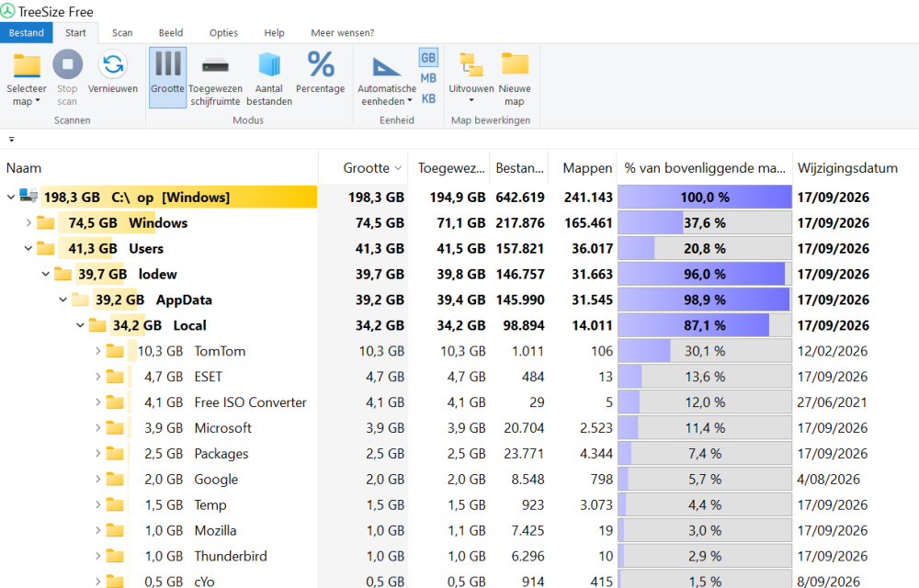This screenshot has width=919, height=588.
Task: Sort by the Mappen column header
Action: tap(584, 168)
